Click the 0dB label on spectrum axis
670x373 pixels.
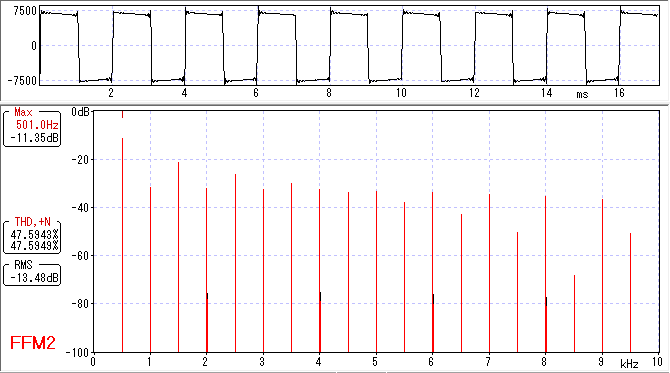[80, 112]
